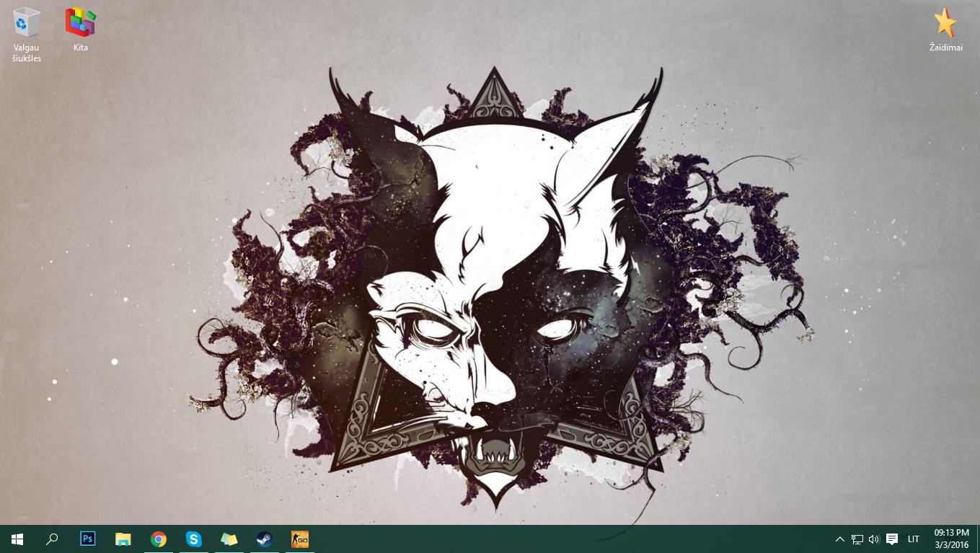Click the taskbar search magnifier
Image resolution: width=980 pixels, height=553 pixels.
click(52, 539)
